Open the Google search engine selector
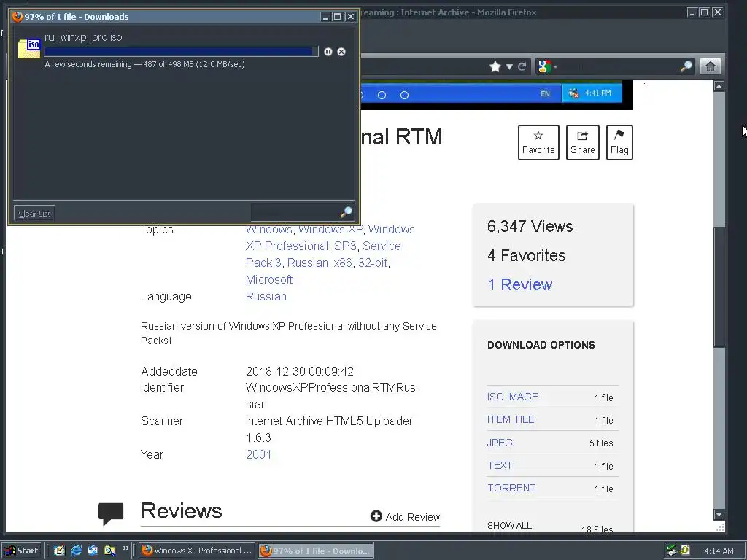Image resolution: width=747 pixels, height=560 pixels. (x=547, y=66)
